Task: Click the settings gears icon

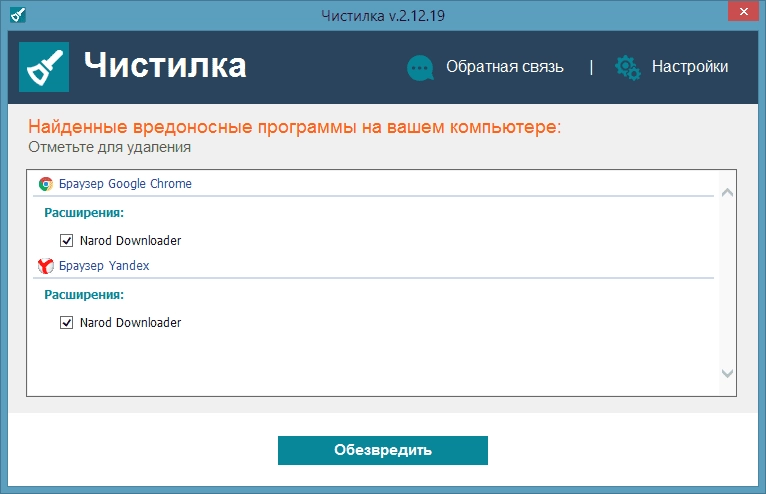Action: [x=628, y=67]
